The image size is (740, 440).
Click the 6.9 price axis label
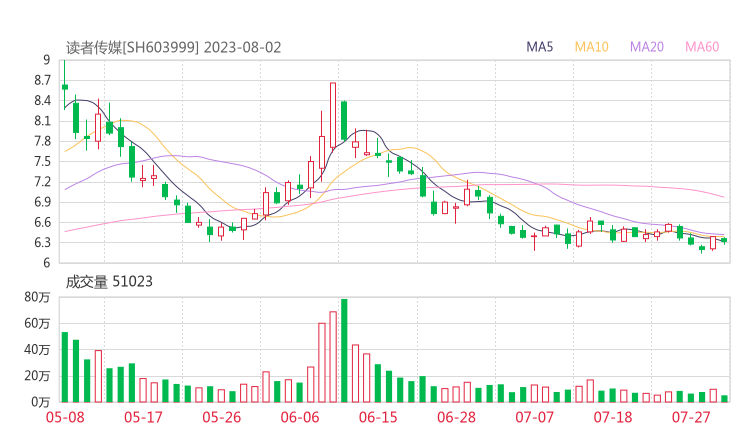pos(42,202)
